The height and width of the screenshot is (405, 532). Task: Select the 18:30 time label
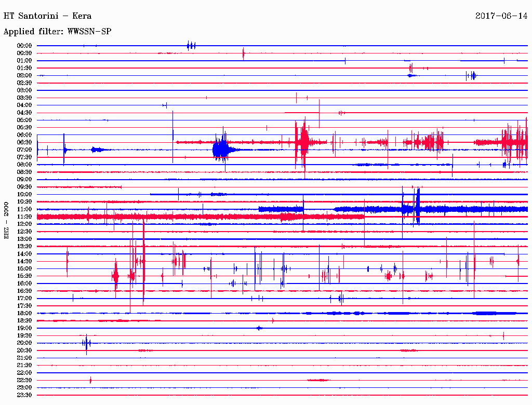pyautogui.click(x=24, y=320)
